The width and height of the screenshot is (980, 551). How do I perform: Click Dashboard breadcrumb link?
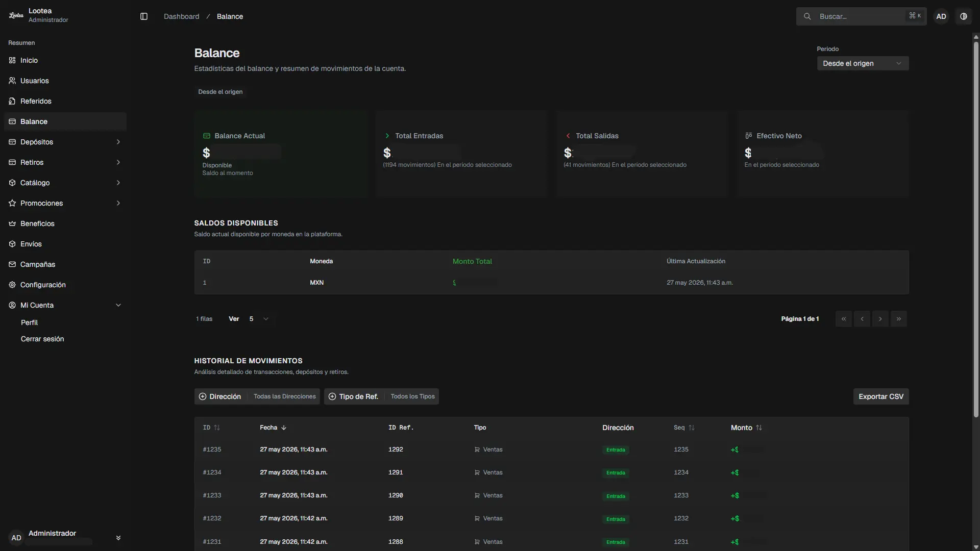[182, 16]
